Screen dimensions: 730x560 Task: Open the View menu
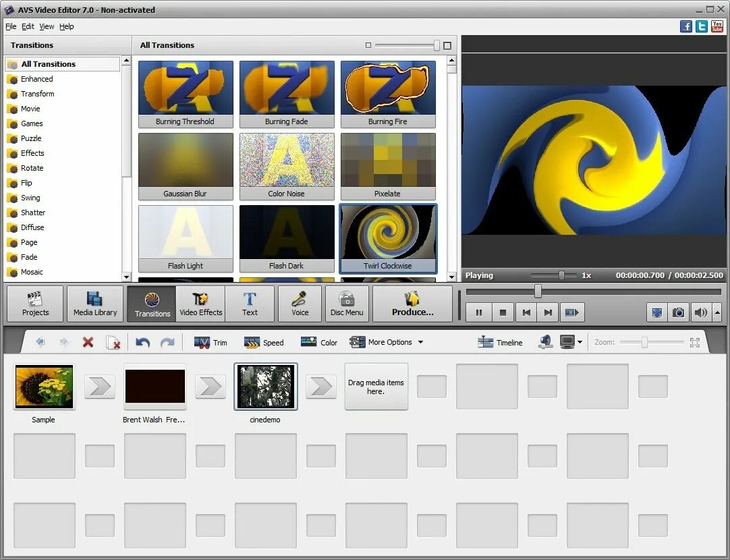coord(47,26)
